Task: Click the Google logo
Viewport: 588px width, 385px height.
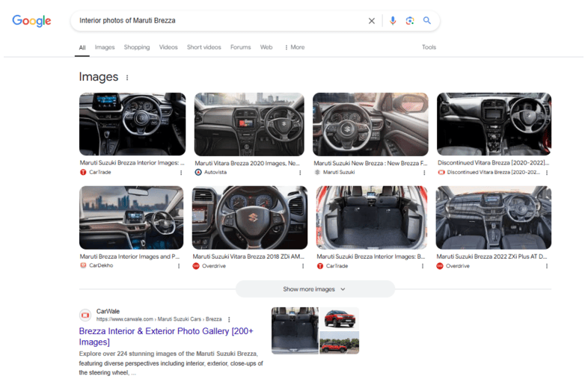Action: pos(31,21)
